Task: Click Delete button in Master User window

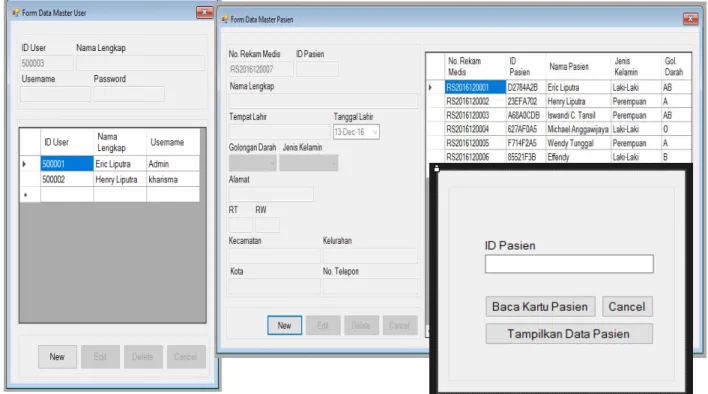Action: click(143, 357)
